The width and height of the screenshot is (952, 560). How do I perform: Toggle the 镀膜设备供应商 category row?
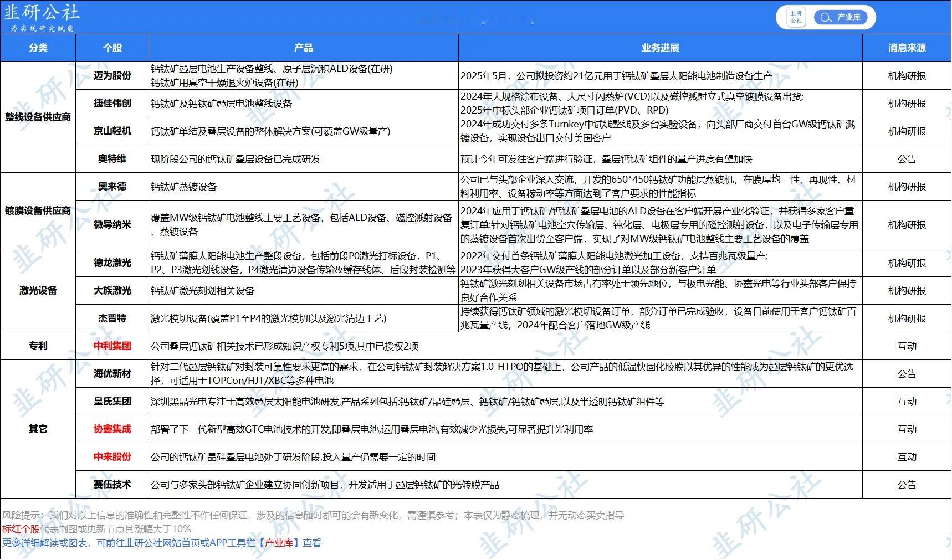tap(38, 210)
